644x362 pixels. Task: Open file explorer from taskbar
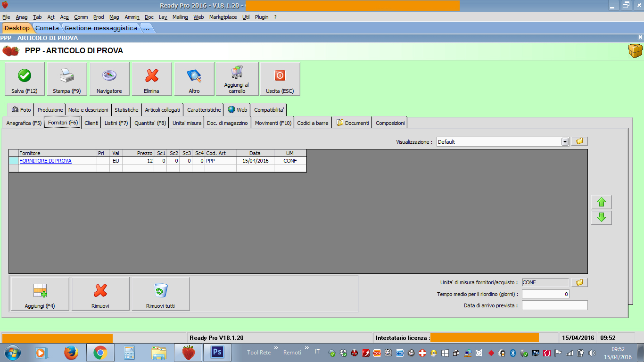pyautogui.click(x=159, y=352)
